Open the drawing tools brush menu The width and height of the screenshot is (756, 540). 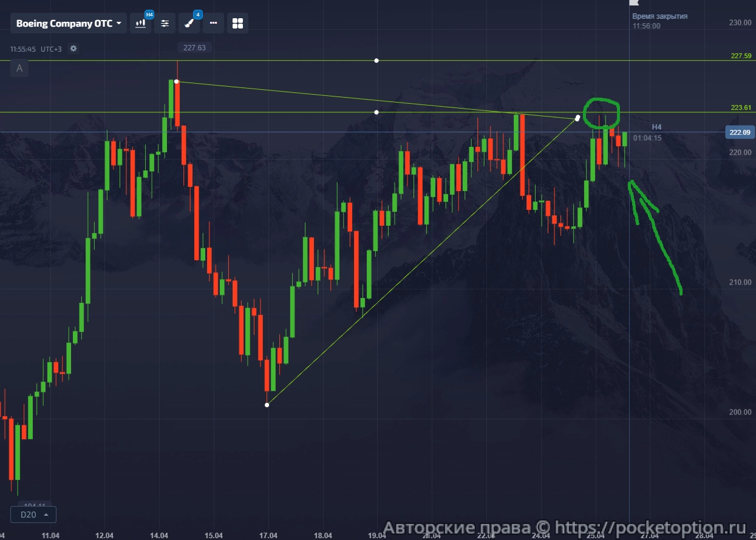point(189,24)
